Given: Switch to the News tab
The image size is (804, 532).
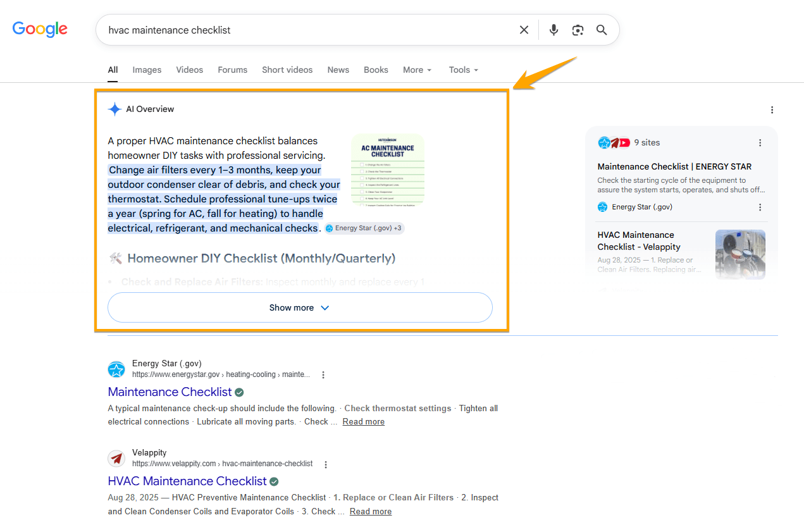Looking at the screenshot, I should click(338, 70).
